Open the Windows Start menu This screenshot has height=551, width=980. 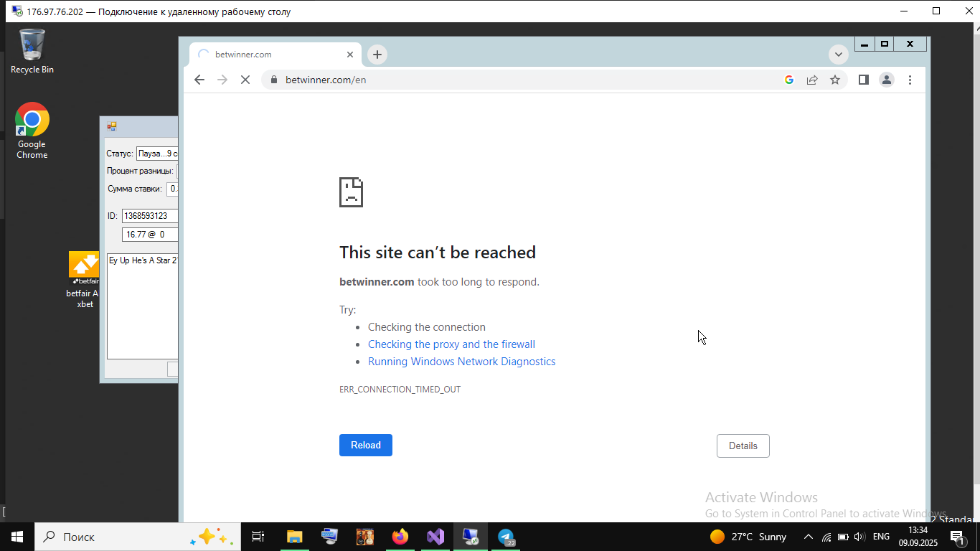17,537
